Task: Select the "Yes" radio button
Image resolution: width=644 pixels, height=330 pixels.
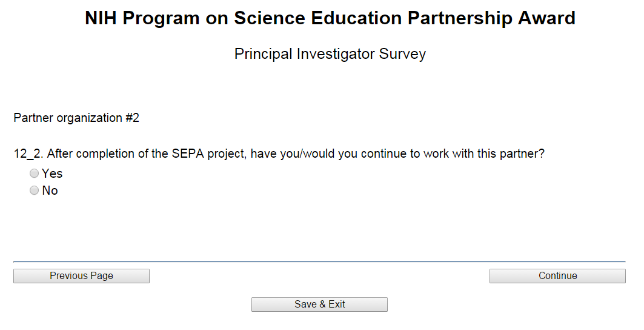Action: click(x=35, y=173)
